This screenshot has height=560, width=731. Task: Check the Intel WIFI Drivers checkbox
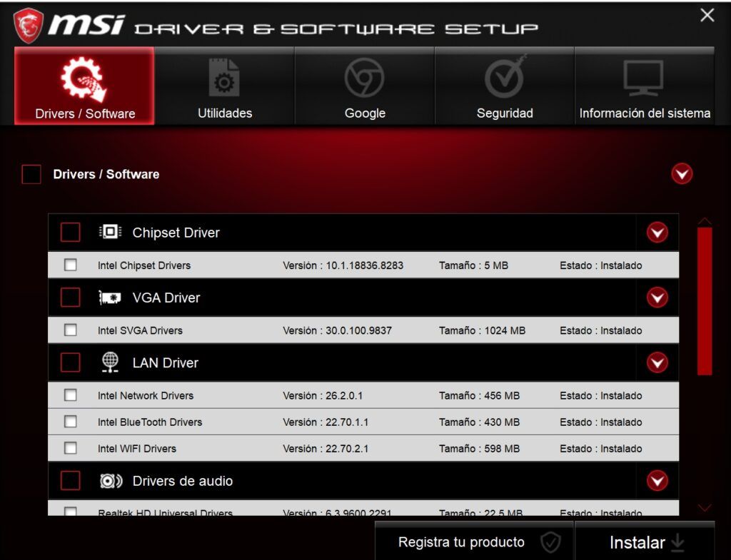pos(71,448)
